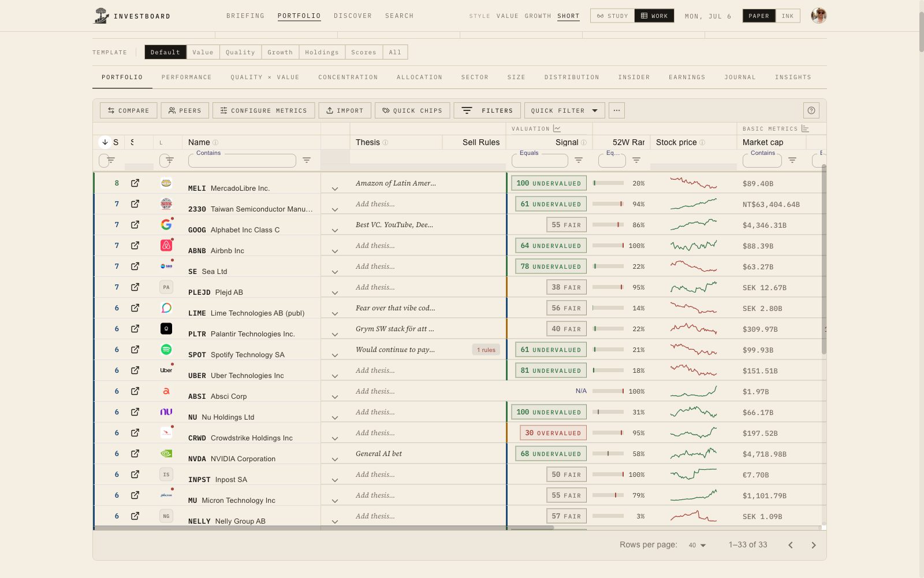Open the Signal column filter menu icon

(579, 160)
